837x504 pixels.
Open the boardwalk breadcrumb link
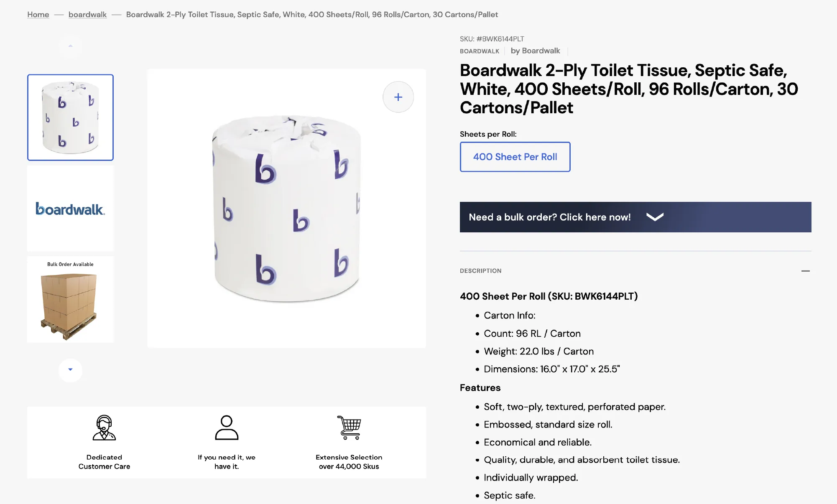(x=87, y=15)
